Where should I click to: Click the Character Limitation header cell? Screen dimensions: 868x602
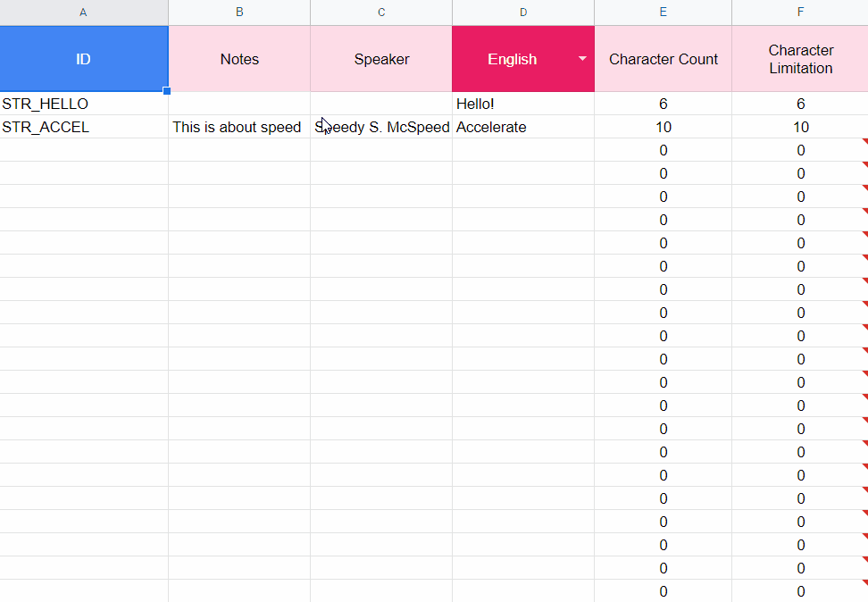click(x=800, y=59)
